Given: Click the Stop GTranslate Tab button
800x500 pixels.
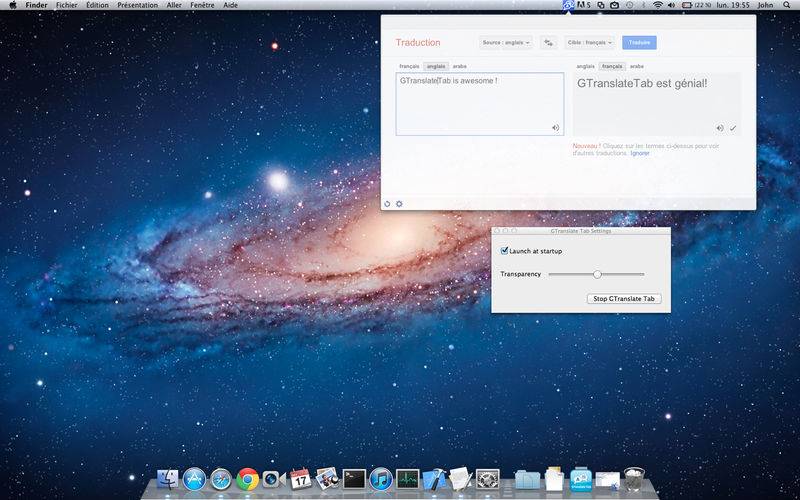Looking at the screenshot, I should click(x=624, y=299).
